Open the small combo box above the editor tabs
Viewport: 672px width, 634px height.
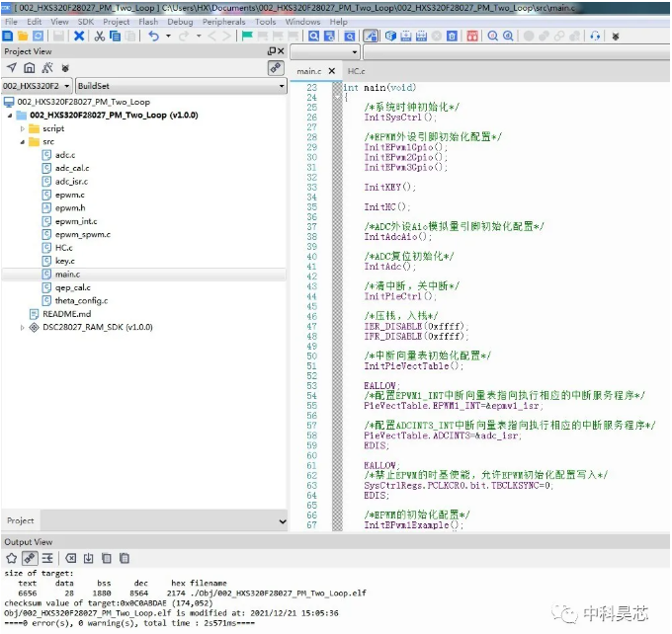324,52
